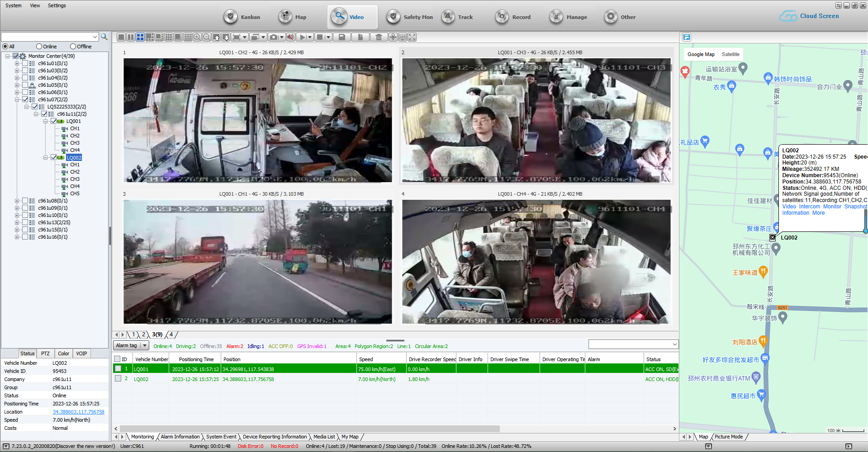Go to previous video page (up arrow)
The height and width of the screenshot is (452, 868).
(216, 37)
